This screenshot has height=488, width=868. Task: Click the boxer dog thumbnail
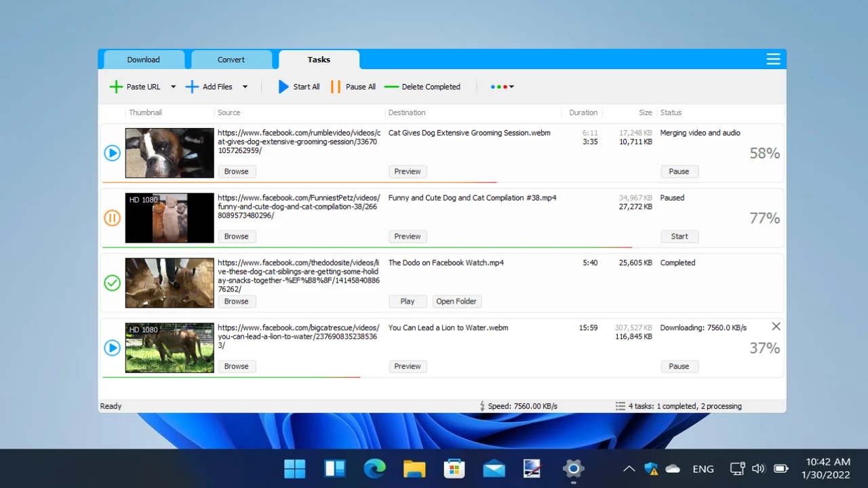click(170, 153)
